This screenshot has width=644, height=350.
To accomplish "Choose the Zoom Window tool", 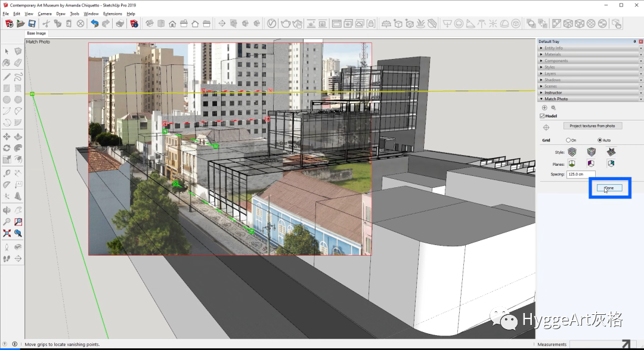I will (x=18, y=222).
